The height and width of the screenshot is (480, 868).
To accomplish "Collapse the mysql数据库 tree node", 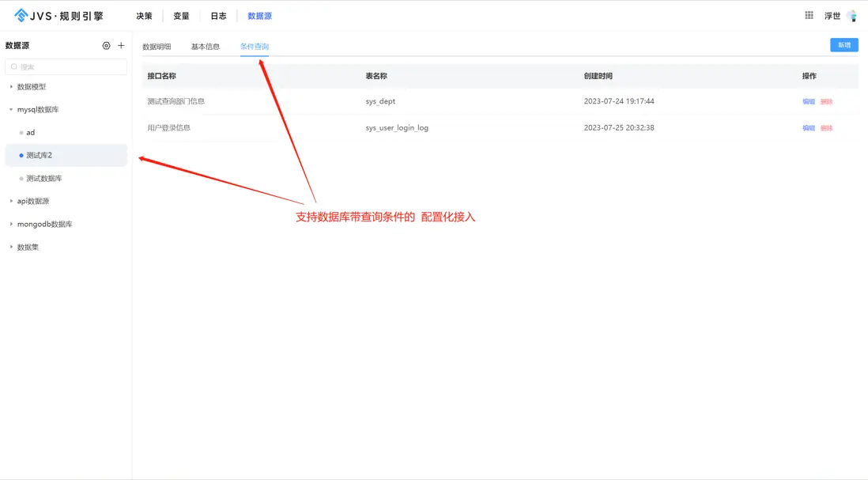I will [x=11, y=110].
